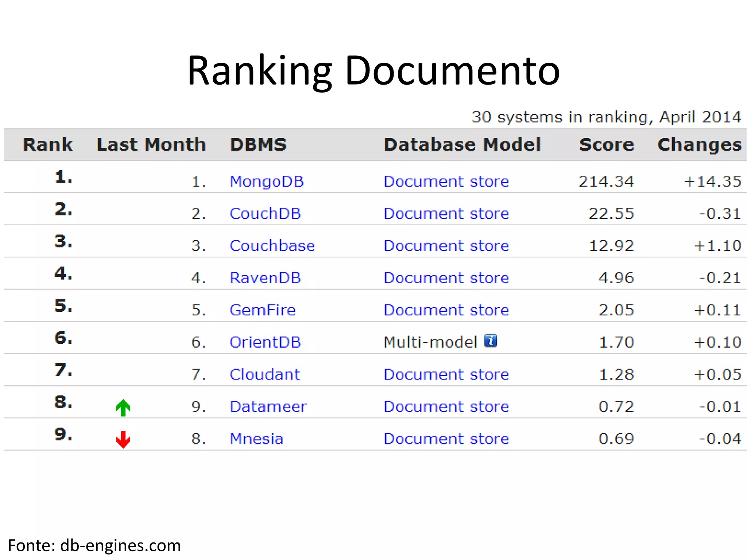Click the DBMS column header
Image resolution: width=747 pixels, height=560 pixels.
pyautogui.click(x=258, y=144)
